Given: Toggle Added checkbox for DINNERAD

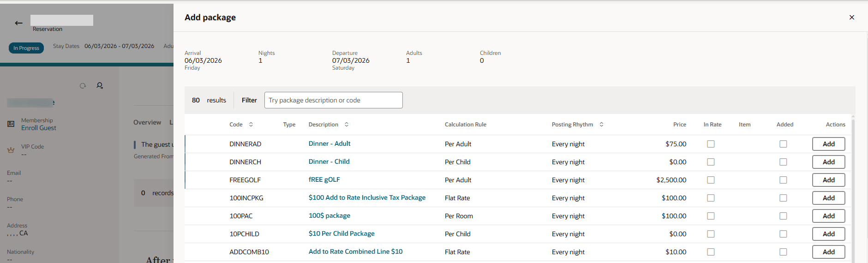Looking at the screenshot, I should (x=783, y=144).
